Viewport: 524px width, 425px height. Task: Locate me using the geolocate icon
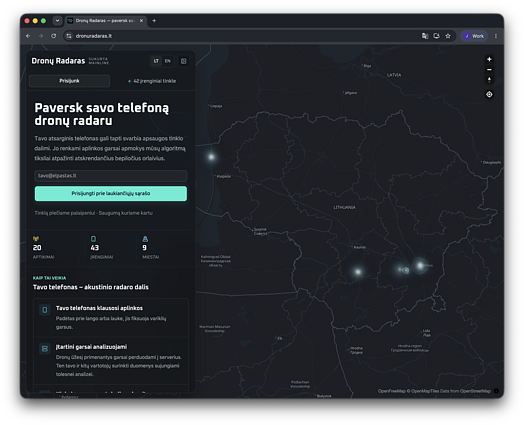[489, 94]
